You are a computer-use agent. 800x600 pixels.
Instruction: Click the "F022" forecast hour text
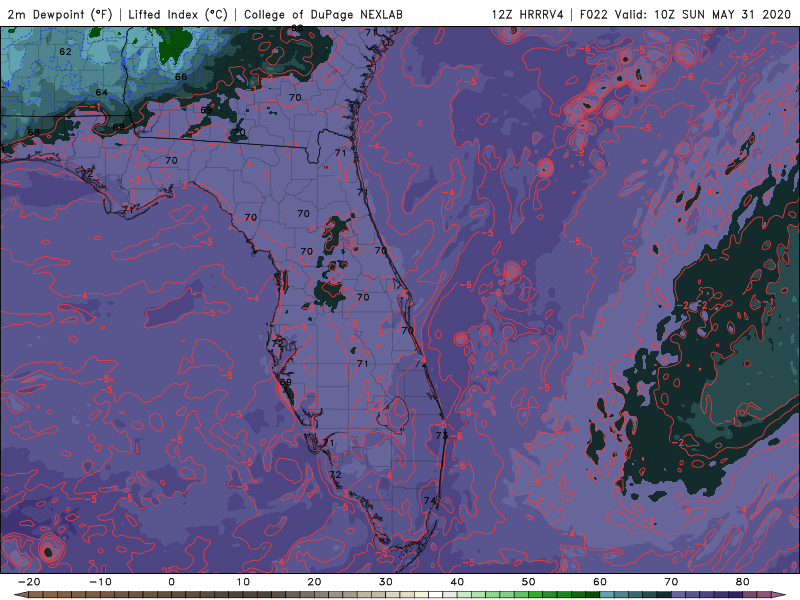(594, 15)
